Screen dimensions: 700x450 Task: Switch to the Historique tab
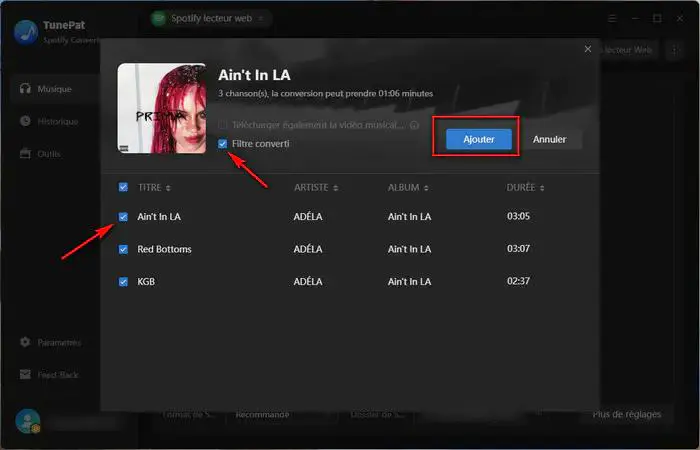[x=54, y=121]
